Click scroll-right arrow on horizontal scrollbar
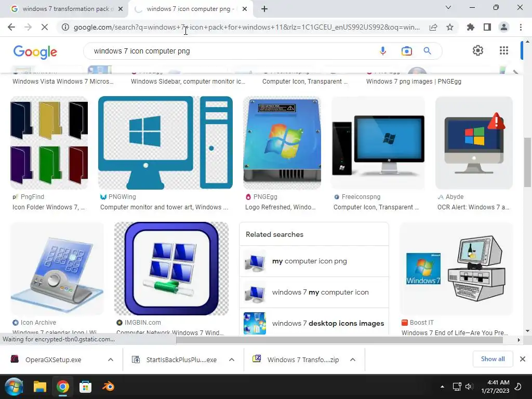Screen dimensions: 532x399 point(518,340)
